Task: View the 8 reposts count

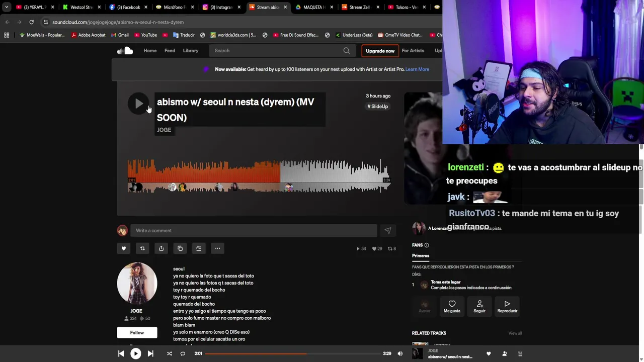Action: point(392,248)
